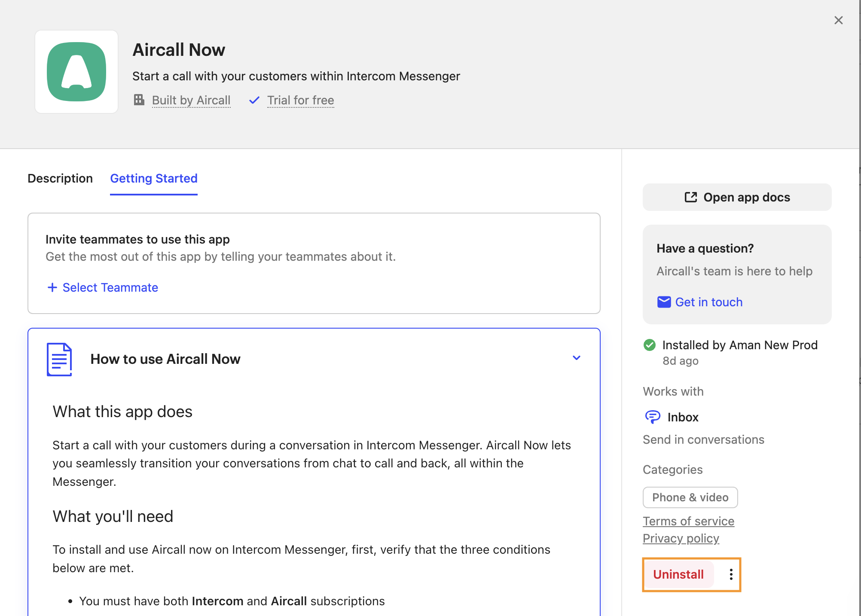The height and width of the screenshot is (616, 861).
Task: Open the Trial for free link
Action: [x=301, y=100]
